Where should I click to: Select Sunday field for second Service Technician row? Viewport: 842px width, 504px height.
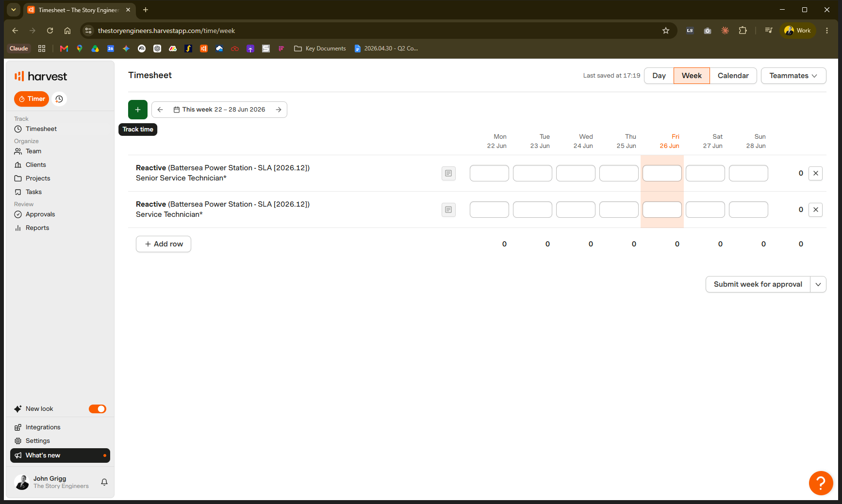[x=748, y=210]
